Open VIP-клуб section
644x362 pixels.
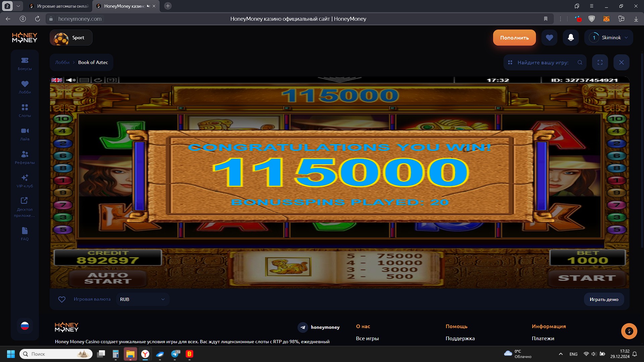tap(25, 181)
